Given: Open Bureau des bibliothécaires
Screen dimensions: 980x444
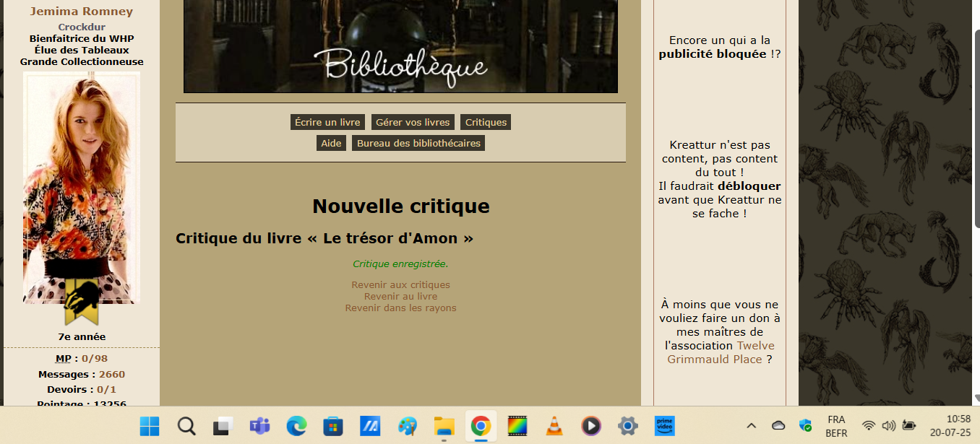Looking at the screenshot, I should [418, 143].
